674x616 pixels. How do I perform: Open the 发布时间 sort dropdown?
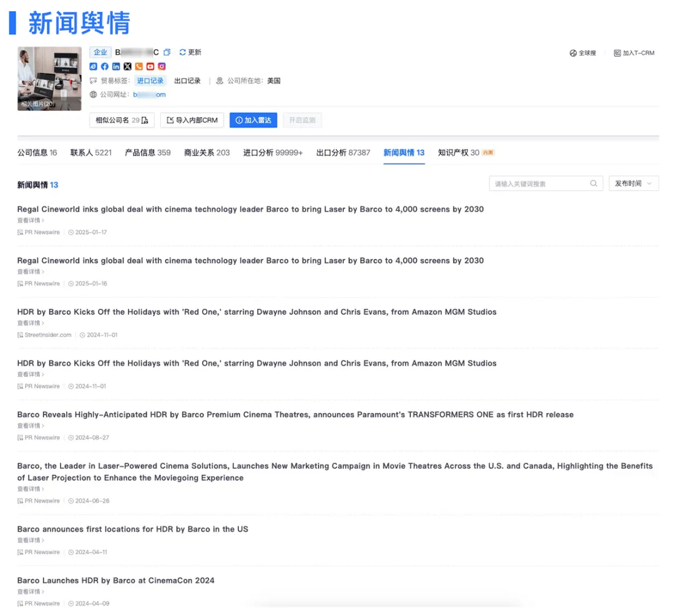(633, 183)
